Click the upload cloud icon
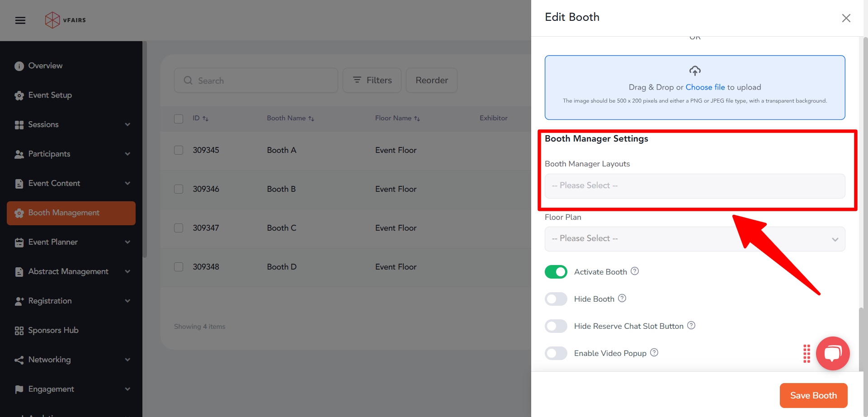This screenshot has width=868, height=417. [695, 71]
